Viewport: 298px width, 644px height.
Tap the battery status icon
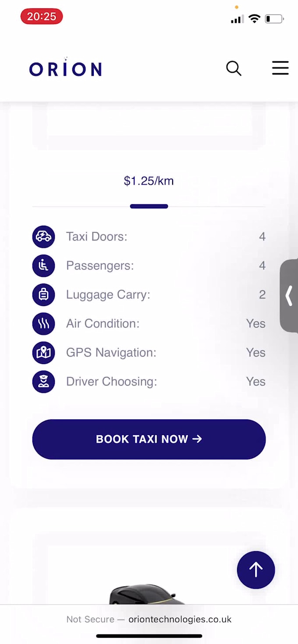pos(274,19)
